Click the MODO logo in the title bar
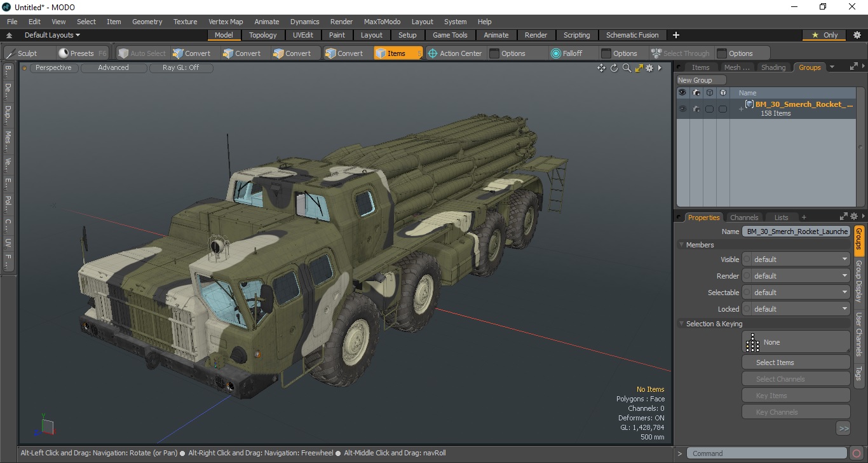Screen dimensions: 868x463 pos(7,7)
